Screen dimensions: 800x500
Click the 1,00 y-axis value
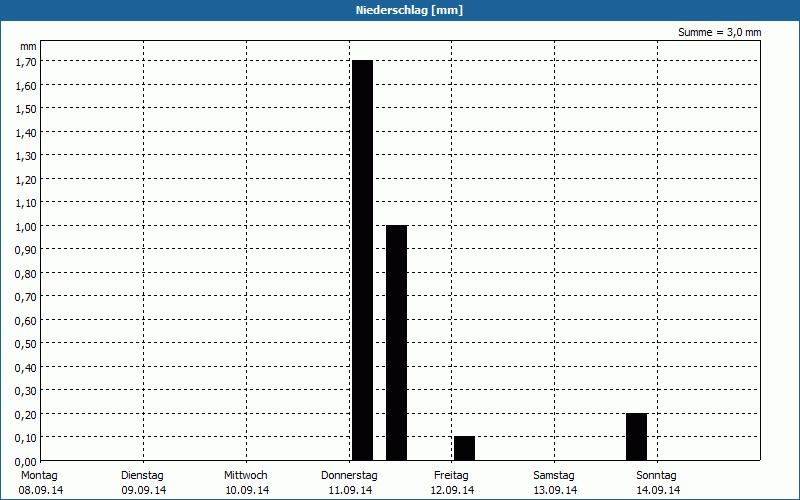[x=26, y=227]
